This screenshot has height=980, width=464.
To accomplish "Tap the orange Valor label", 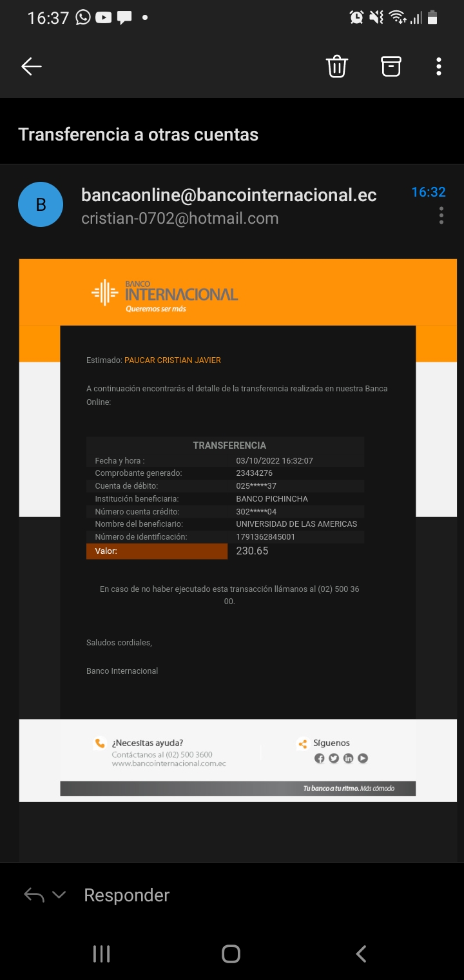I will pos(157,551).
